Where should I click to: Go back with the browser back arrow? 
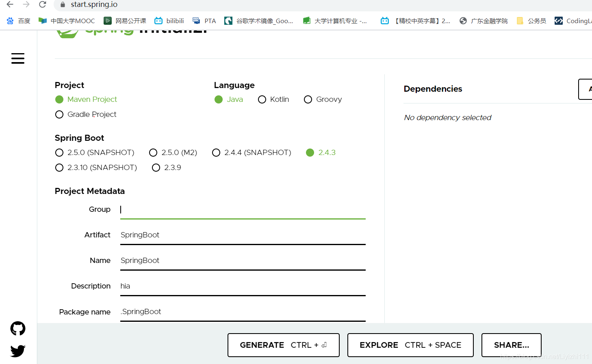(x=10, y=4)
